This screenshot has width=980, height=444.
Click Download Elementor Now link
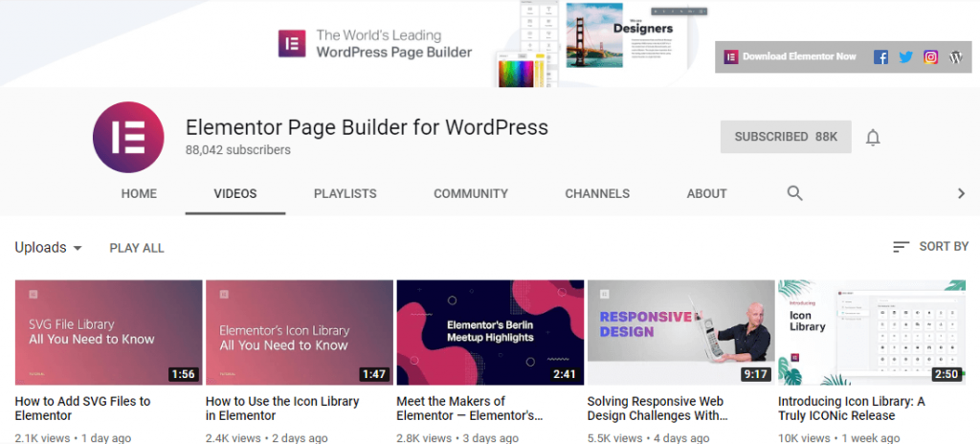[x=799, y=56]
